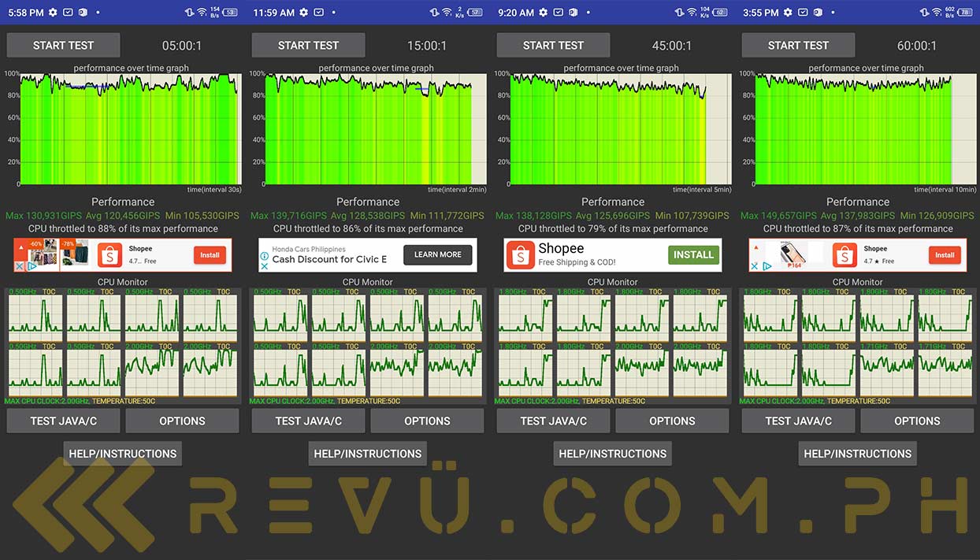
Task: Tap the mail notification icon in 3:55 PM status bar
Action: tap(803, 13)
